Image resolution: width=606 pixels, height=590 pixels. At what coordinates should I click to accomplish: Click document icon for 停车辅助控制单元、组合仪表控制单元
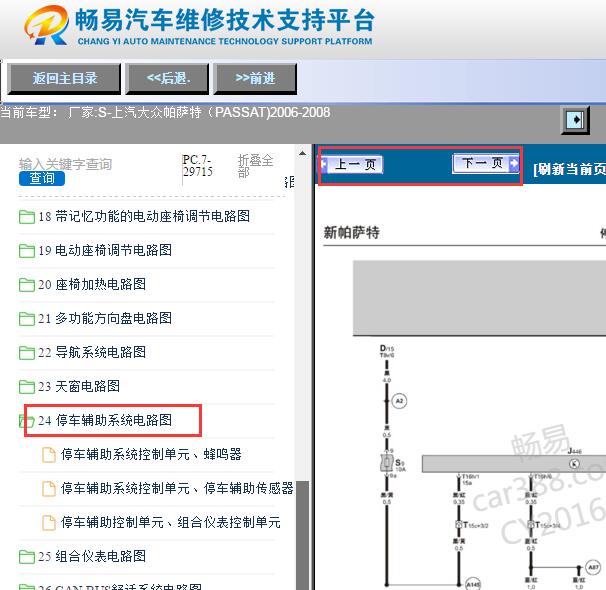coord(49,523)
